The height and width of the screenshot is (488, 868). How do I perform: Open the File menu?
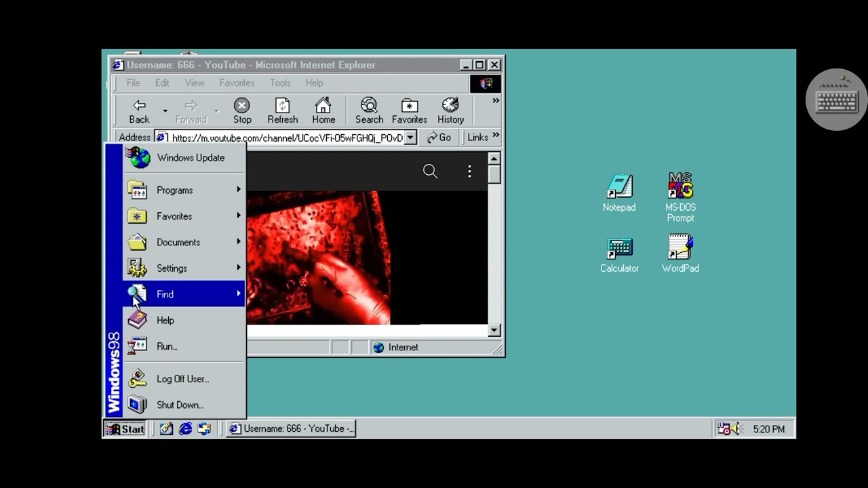133,83
